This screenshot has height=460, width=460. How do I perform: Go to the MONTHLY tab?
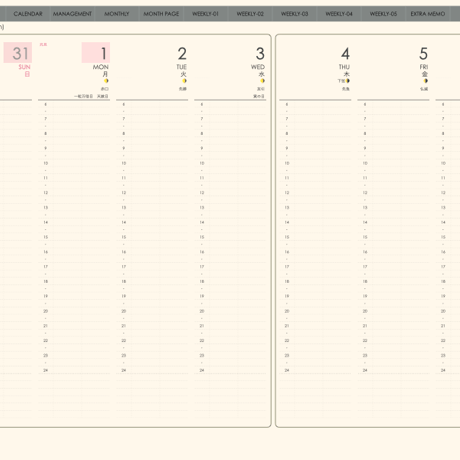pyautogui.click(x=117, y=14)
